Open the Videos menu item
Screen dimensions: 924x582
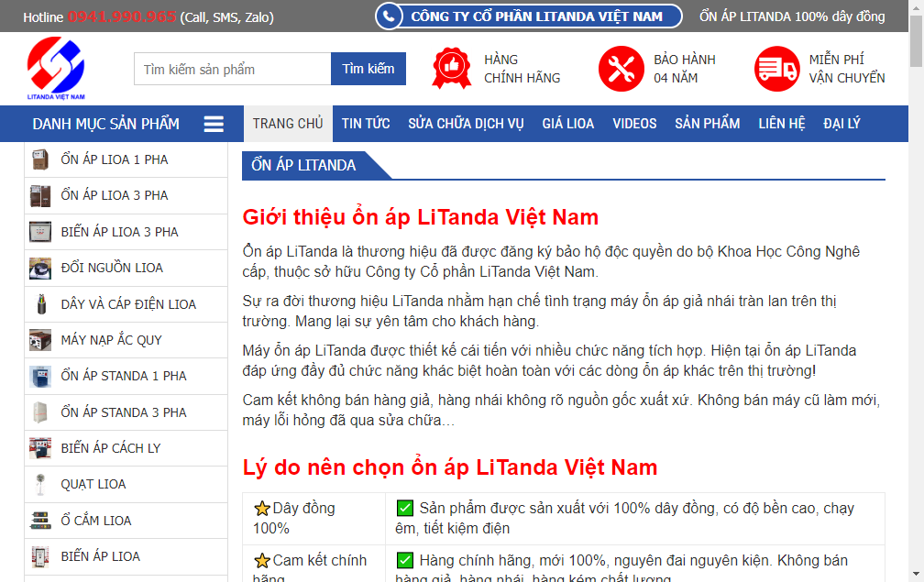click(x=634, y=124)
